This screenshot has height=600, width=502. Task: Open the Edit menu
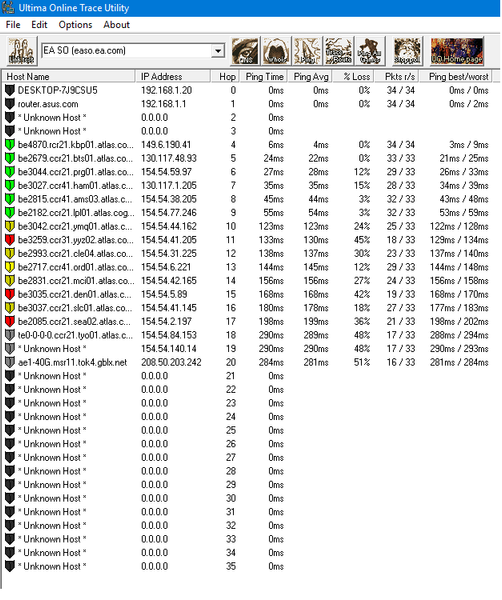(39, 25)
